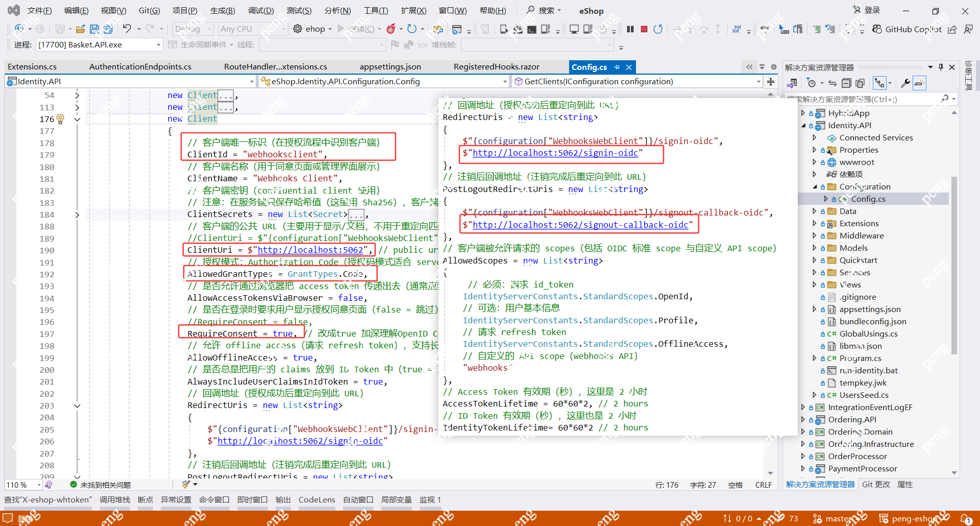
Task: Click the localhost:5062 link in ClientUri line
Action: click(310, 250)
